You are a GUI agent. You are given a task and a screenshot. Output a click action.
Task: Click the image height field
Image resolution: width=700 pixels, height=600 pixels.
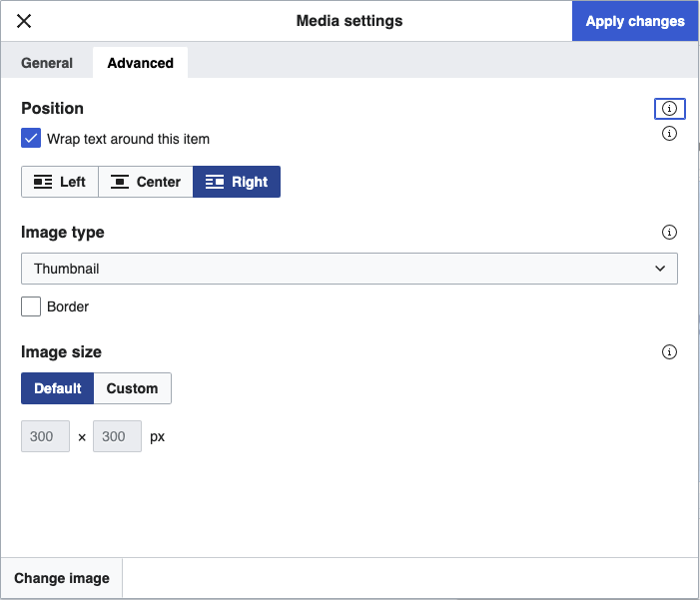pos(117,436)
